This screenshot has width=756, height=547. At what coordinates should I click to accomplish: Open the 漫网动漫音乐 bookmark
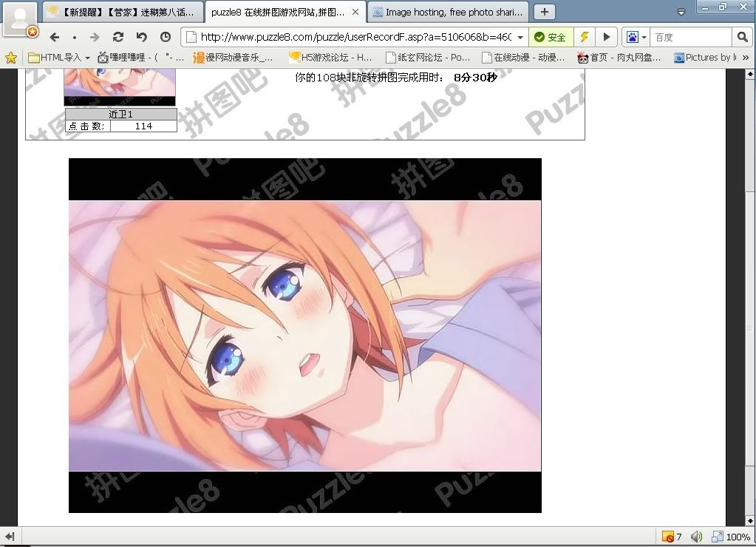233,58
